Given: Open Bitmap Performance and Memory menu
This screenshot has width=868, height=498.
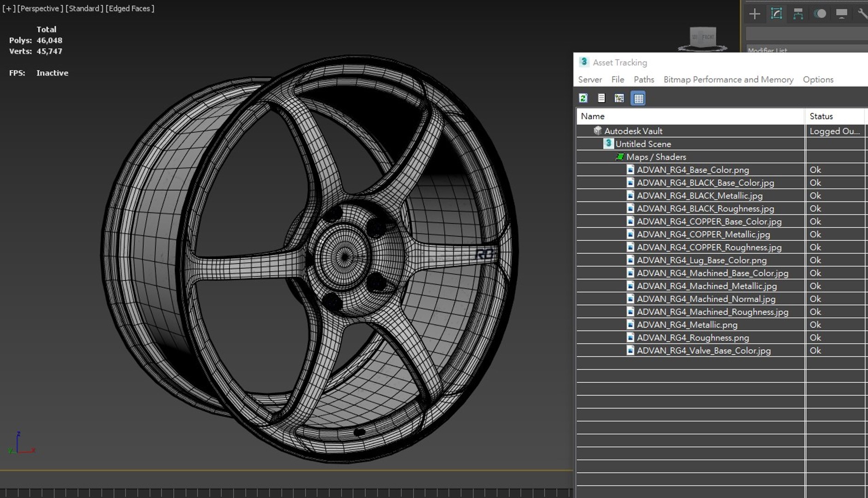Looking at the screenshot, I should pos(728,79).
